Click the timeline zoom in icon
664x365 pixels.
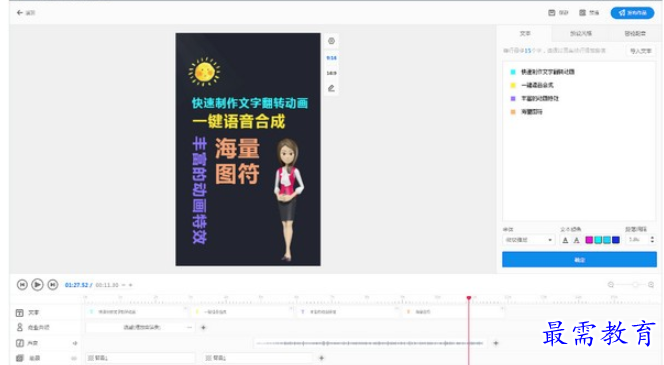click(651, 285)
